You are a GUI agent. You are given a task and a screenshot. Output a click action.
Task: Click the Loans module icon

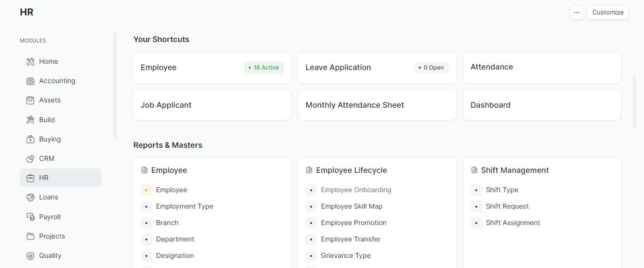[30, 197]
